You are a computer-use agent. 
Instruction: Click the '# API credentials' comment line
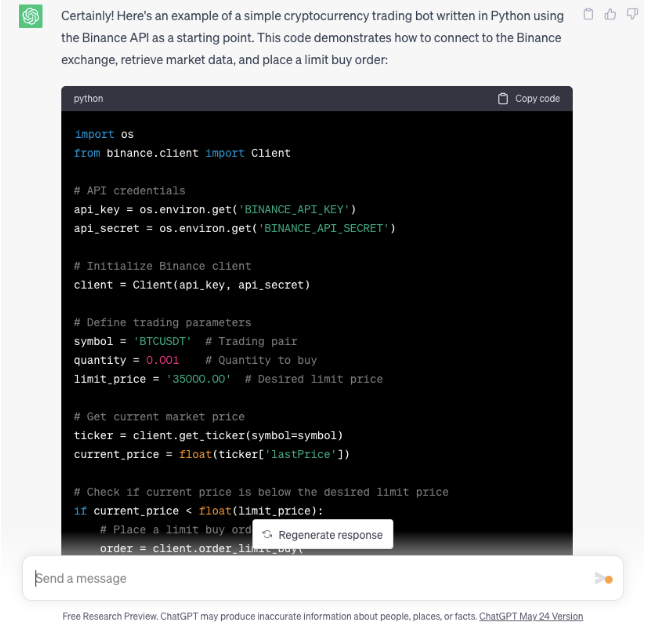pos(129,190)
